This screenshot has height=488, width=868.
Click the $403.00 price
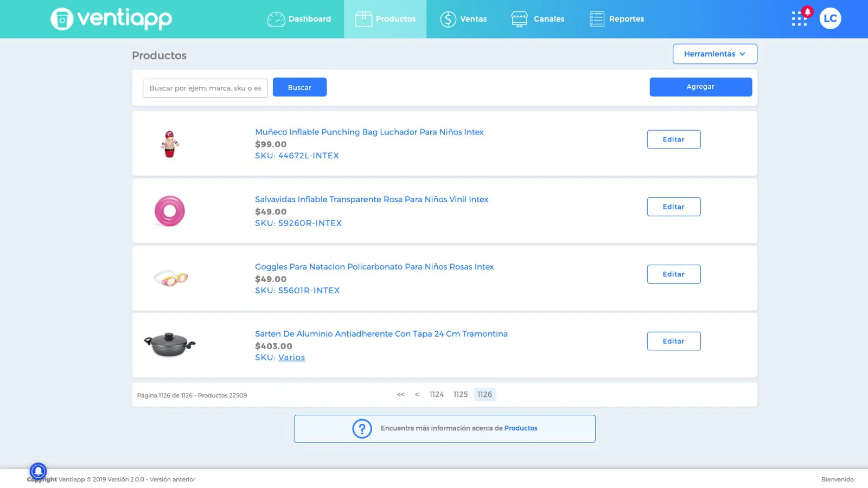tap(273, 346)
